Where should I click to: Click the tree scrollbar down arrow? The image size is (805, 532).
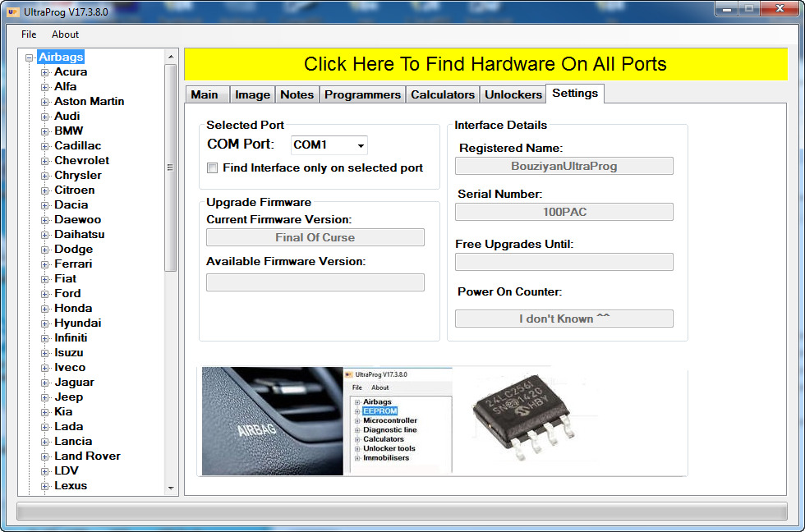pyautogui.click(x=171, y=488)
